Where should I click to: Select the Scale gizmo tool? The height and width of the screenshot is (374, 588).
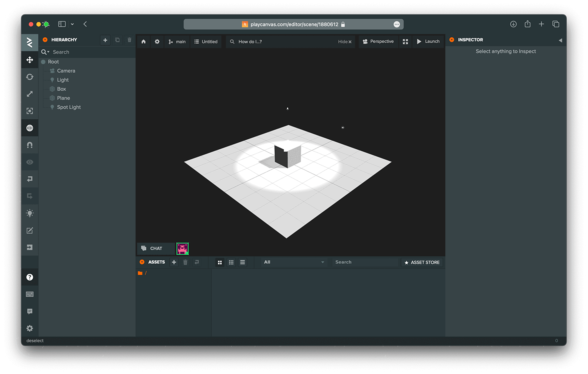30,94
